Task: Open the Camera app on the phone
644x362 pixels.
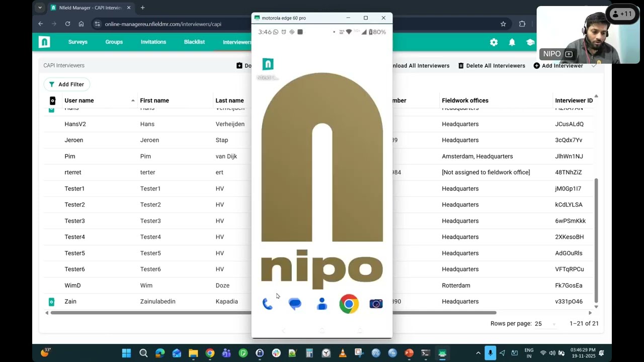Action: (x=376, y=304)
